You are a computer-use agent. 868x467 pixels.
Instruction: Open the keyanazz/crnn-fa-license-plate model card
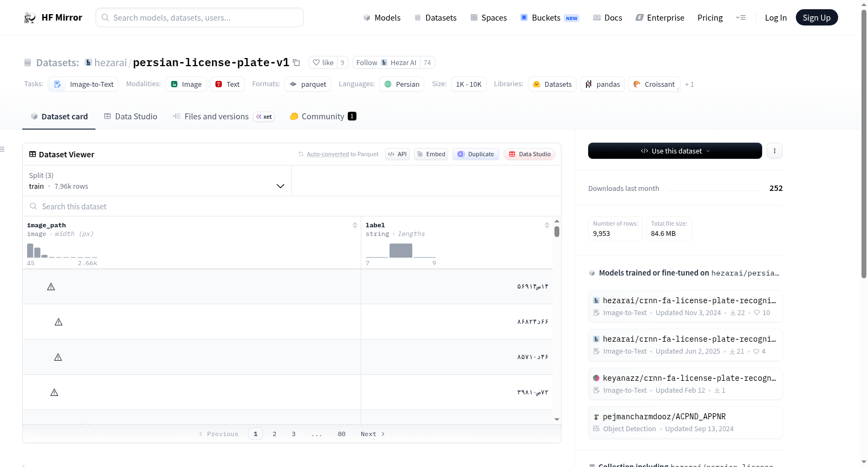pyautogui.click(x=685, y=383)
